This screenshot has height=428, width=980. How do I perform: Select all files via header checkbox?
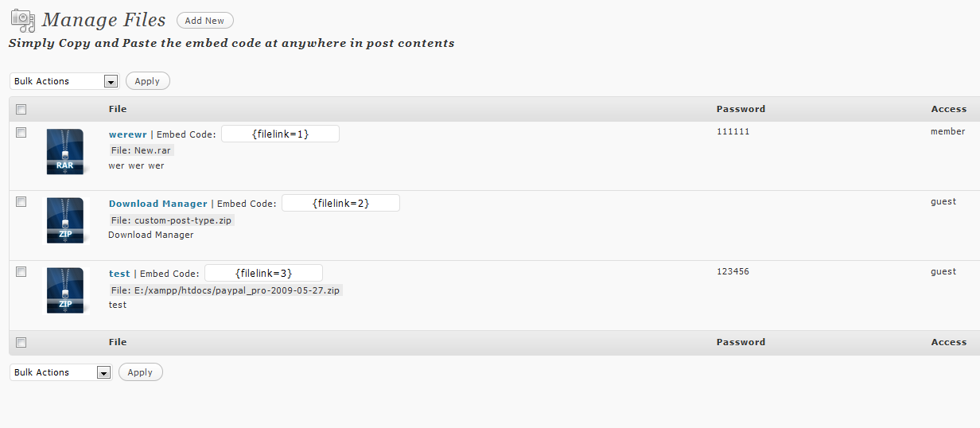click(x=21, y=110)
